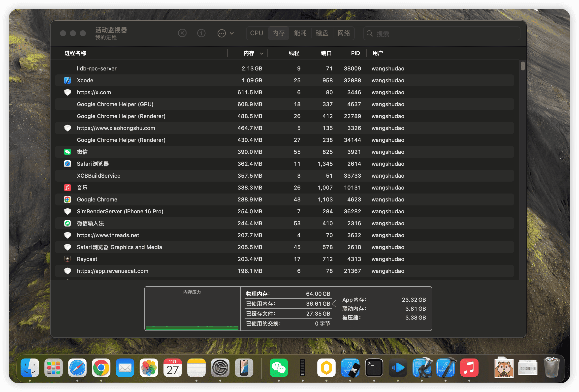Select the Safari浏览器 process icon

tap(67, 164)
